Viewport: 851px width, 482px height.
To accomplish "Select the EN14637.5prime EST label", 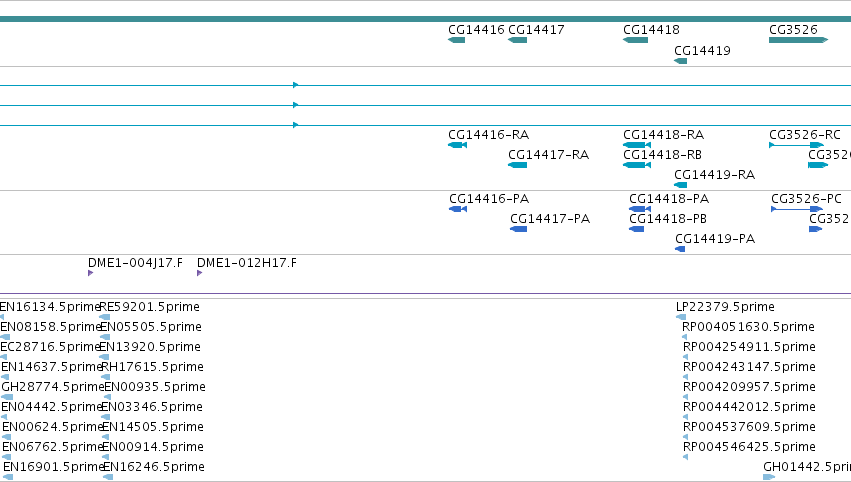I will 52,367.
